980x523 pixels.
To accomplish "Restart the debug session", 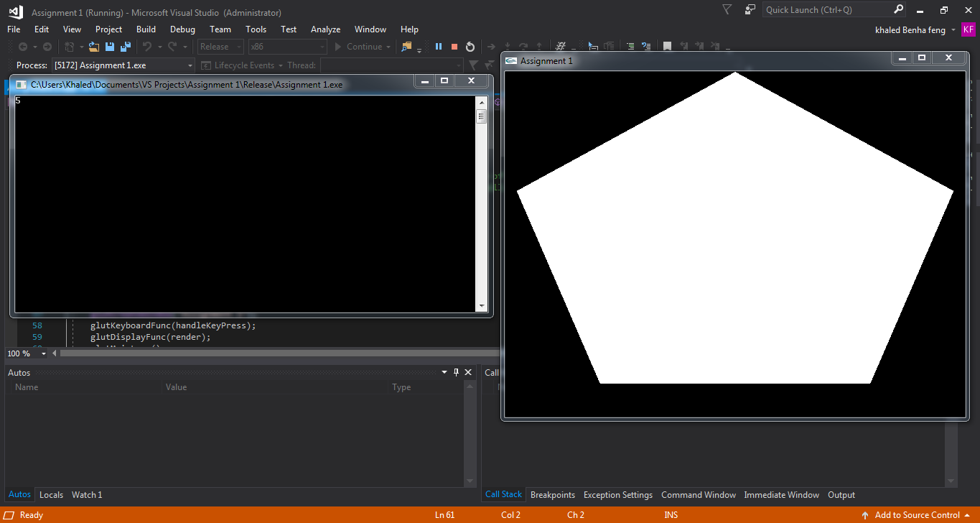I will click(470, 47).
